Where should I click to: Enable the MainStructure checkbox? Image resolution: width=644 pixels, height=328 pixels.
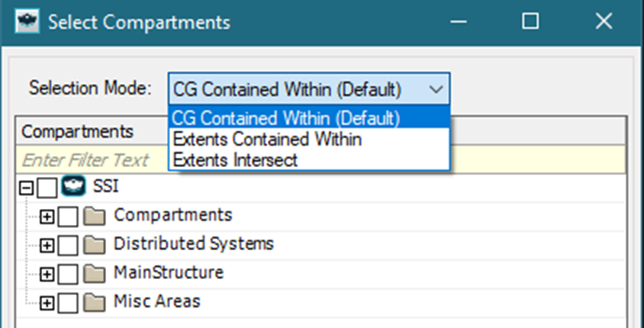(x=67, y=274)
